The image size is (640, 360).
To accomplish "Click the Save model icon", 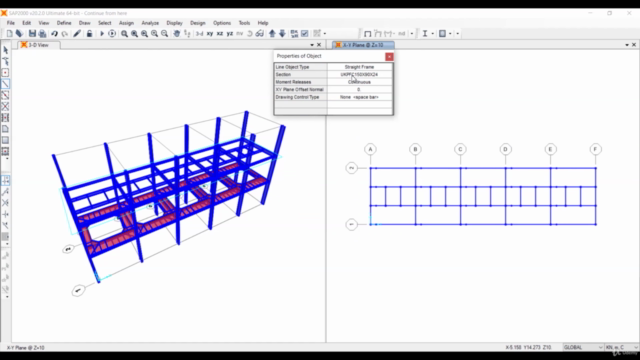I will [x=32, y=33].
